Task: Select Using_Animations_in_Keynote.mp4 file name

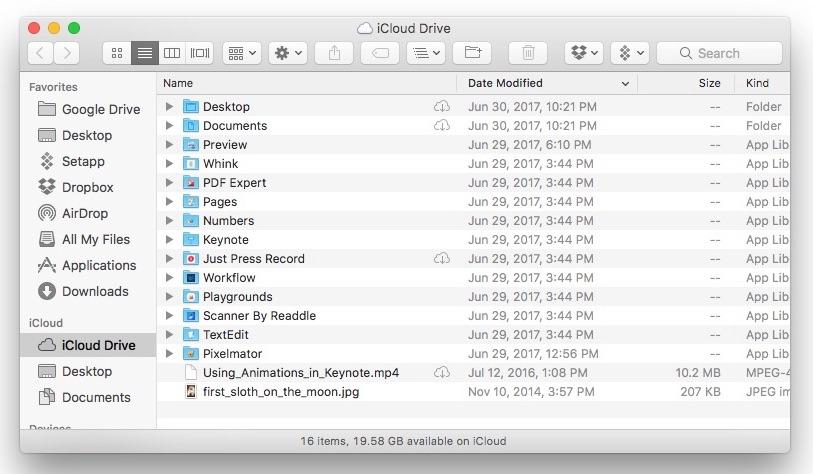Action: 301,373
